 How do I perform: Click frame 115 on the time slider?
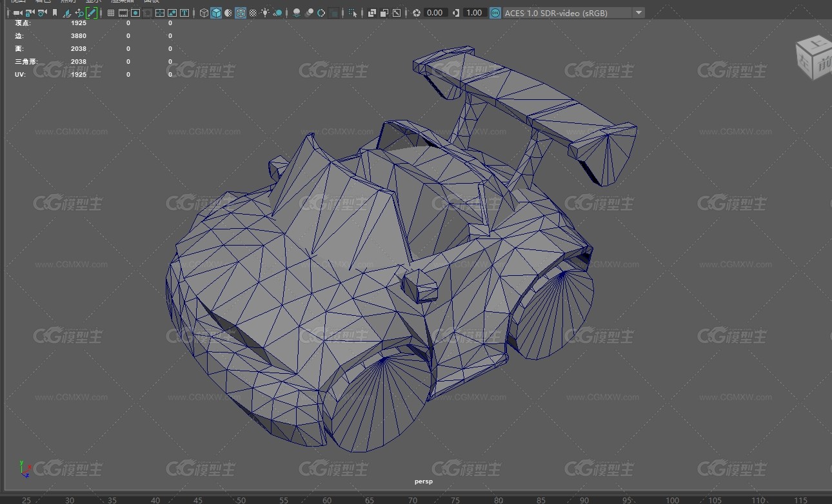(800, 500)
